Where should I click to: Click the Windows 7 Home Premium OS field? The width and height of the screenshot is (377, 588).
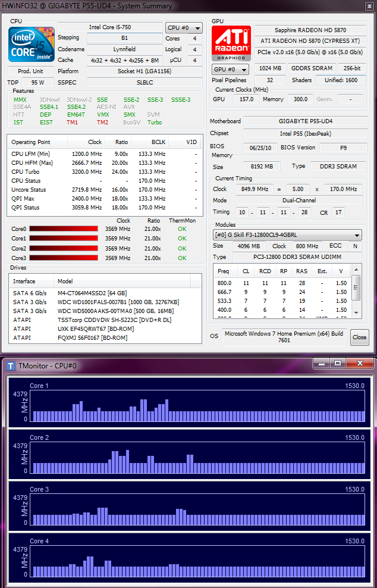284,337
